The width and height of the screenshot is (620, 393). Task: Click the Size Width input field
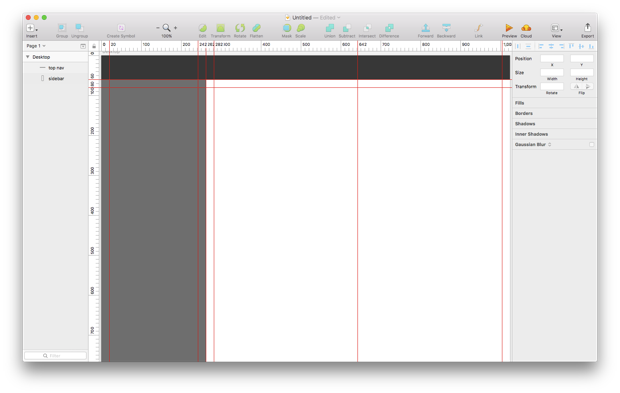tap(552, 72)
